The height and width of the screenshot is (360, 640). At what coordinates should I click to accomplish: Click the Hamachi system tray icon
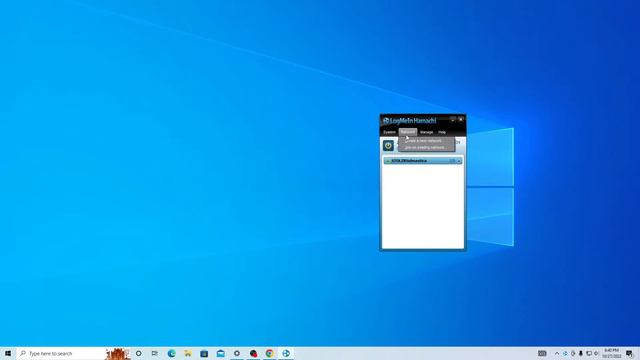[x=565, y=353]
